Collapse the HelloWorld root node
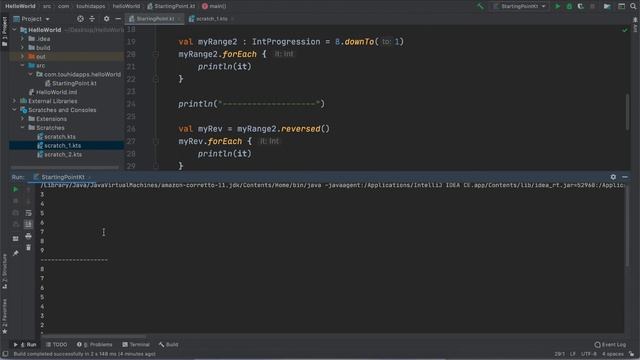 point(15,30)
